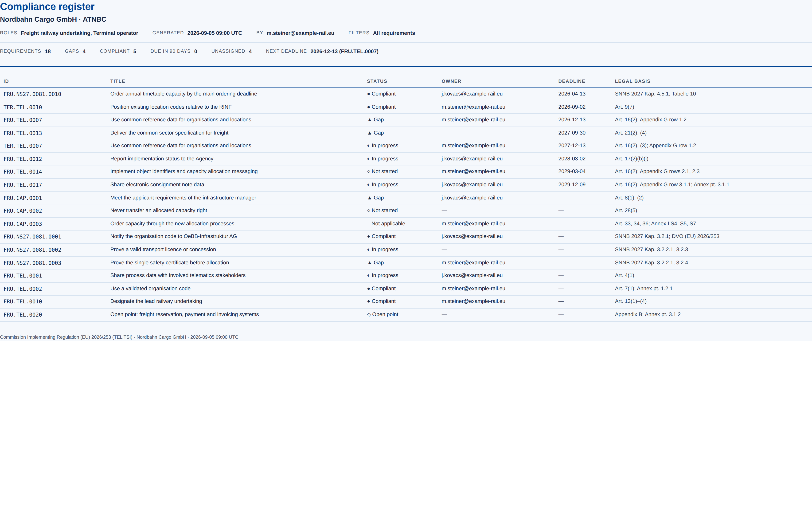This screenshot has height=508, width=812.
Task: Click the next deadline value 2026-12-13 (FRU.TEL.0007)
Action: tap(344, 52)
